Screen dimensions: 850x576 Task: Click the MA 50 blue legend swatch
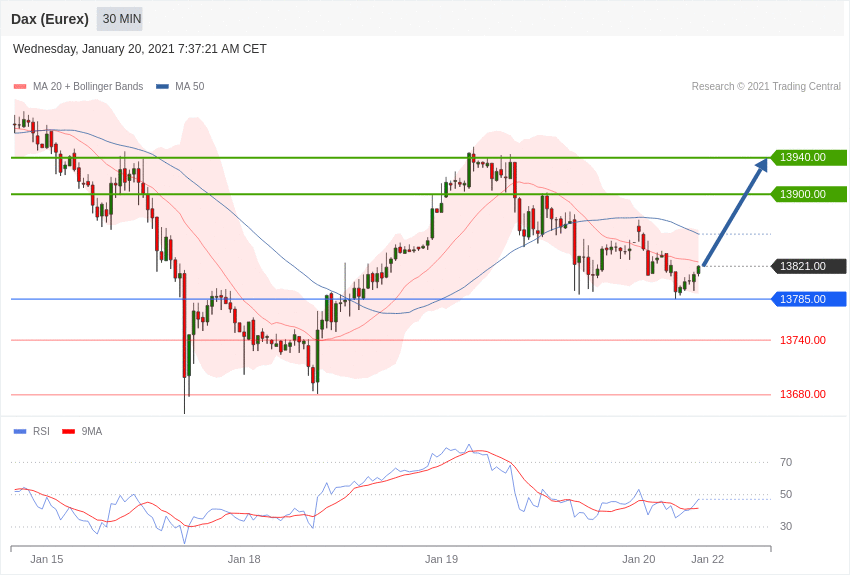pos(162,87)
